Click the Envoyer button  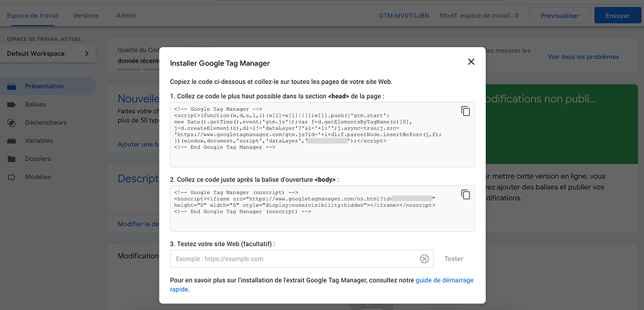617,16
